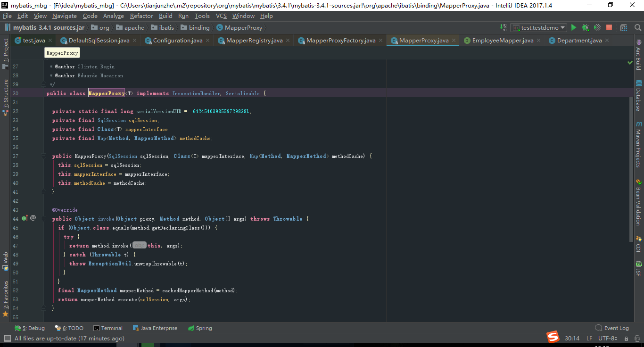Click the override gutter icon on line 44
Viewport: 644px width, 347px height.
pyautogui.click(x=25, y=218)
